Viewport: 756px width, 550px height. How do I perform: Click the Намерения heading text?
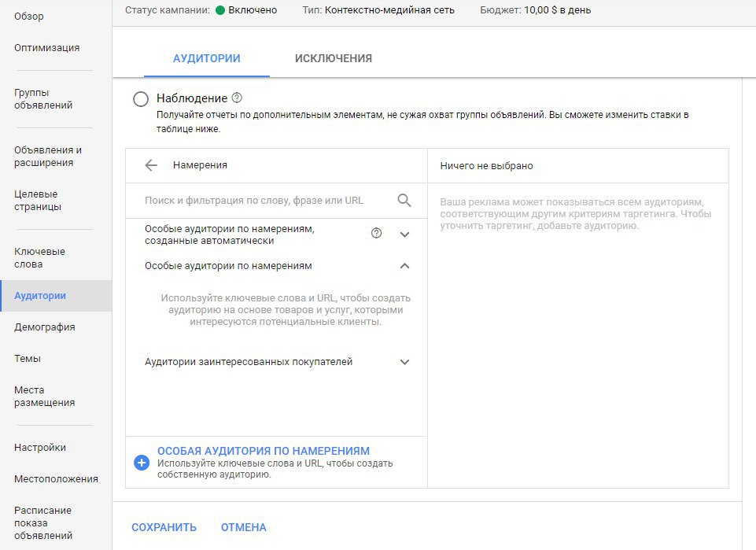pyautogui.click(x=200, y=165)
